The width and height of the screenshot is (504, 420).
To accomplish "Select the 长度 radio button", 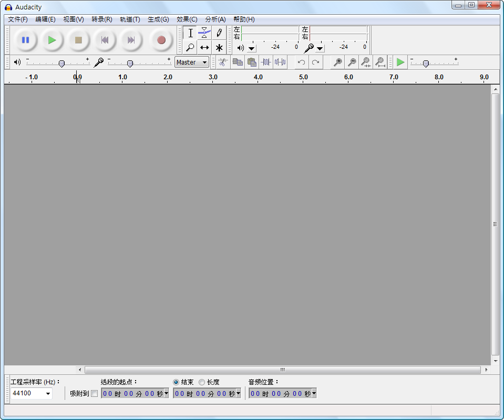I will pyautogui.click(x=202, y=382).
